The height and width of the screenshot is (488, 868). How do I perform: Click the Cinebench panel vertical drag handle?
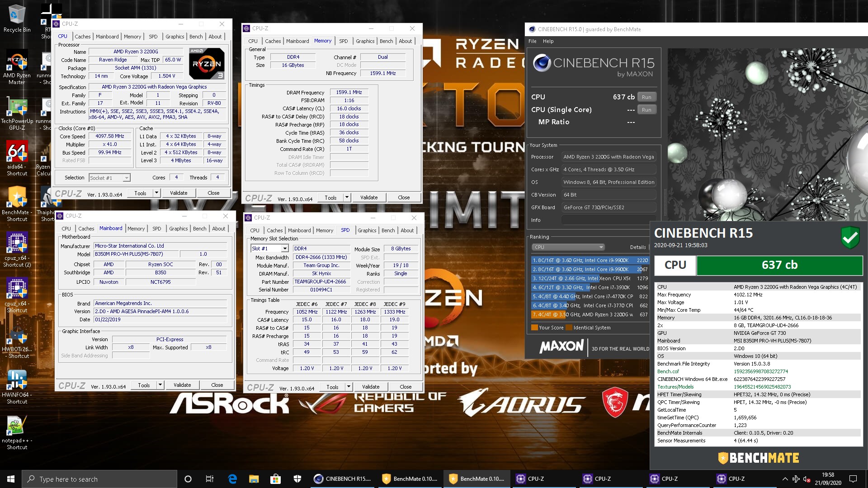coord(665,202)
